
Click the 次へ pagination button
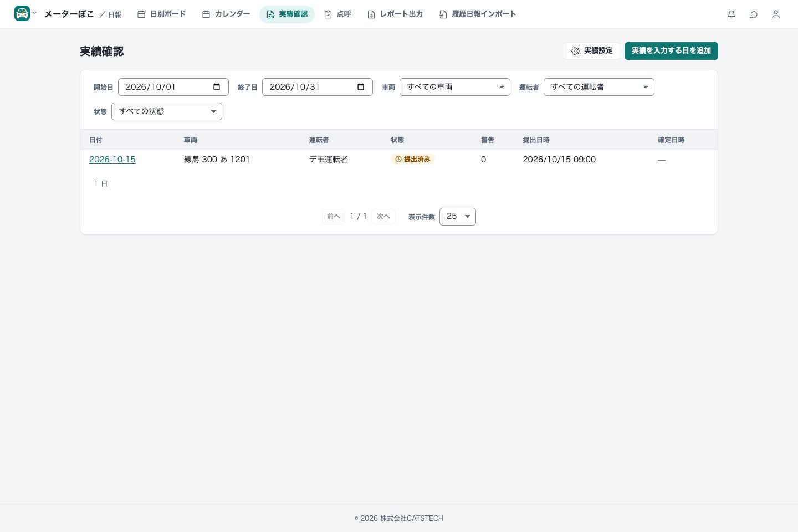383,217
